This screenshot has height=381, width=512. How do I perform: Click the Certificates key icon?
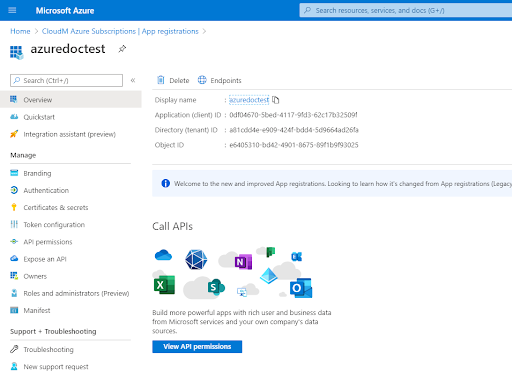[x=14, y=207]
